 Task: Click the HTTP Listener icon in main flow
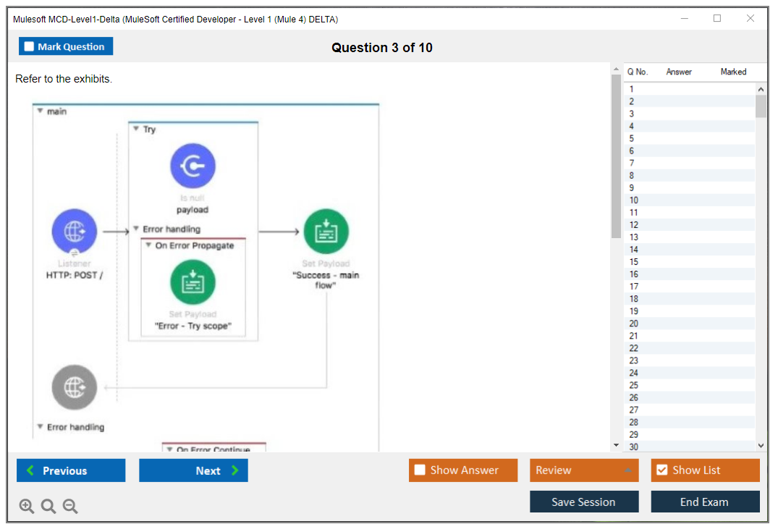(74, 232)
